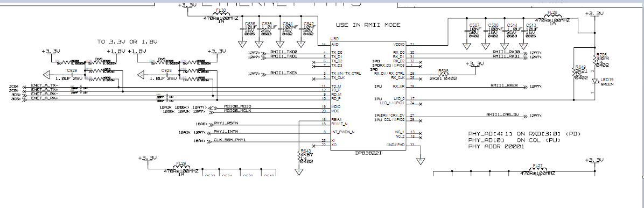The height and width of the screenshot is (208, 644).
Task: Click the ENET_A_RX- net label
Action: tap(44, 94)
